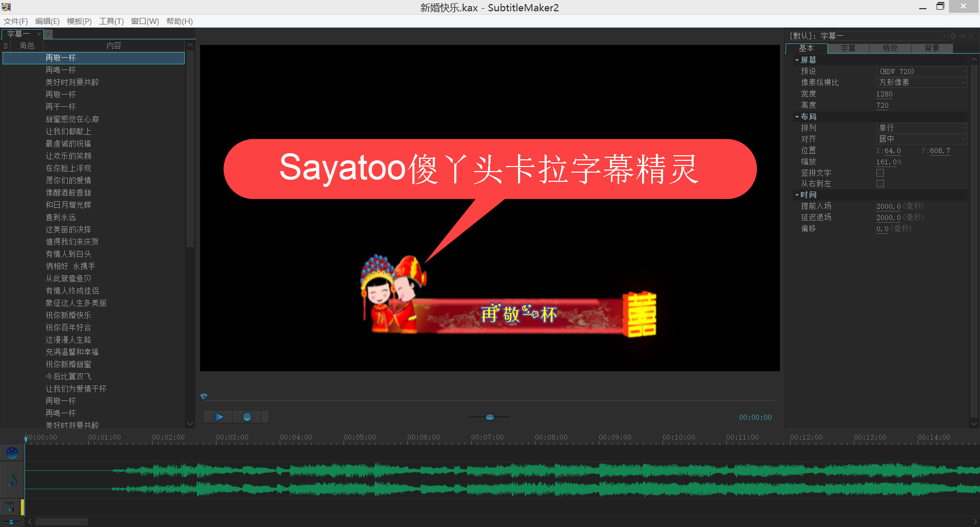Open the 对齐 居中 dropdown
Viewport: 980px width, 527px height.
921,139
